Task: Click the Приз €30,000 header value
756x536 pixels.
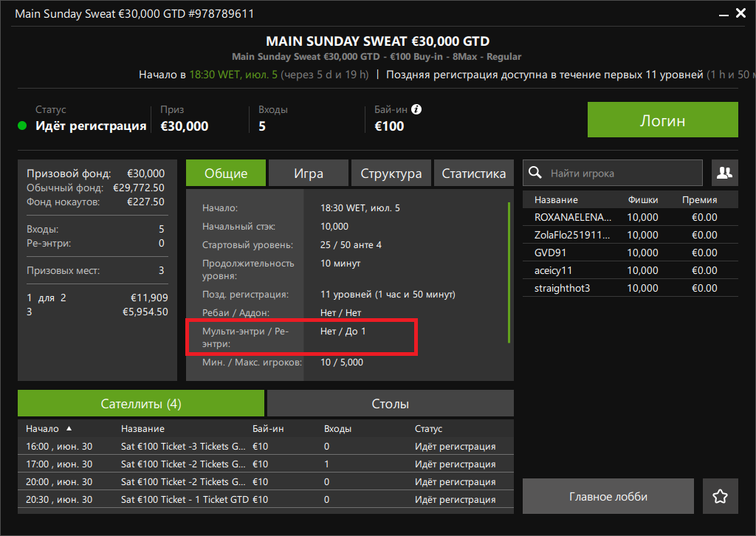Action: click(x=184, y=126)
